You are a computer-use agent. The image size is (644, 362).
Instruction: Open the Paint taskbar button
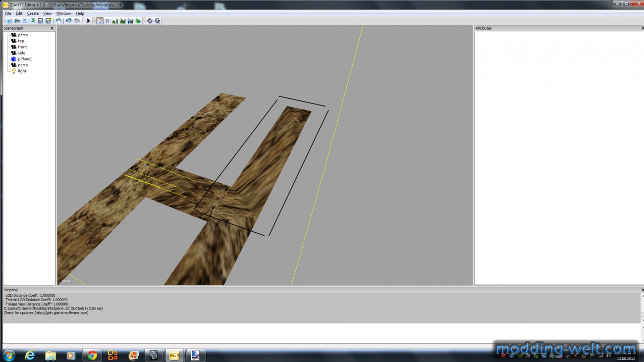click(x=195, y=355)
